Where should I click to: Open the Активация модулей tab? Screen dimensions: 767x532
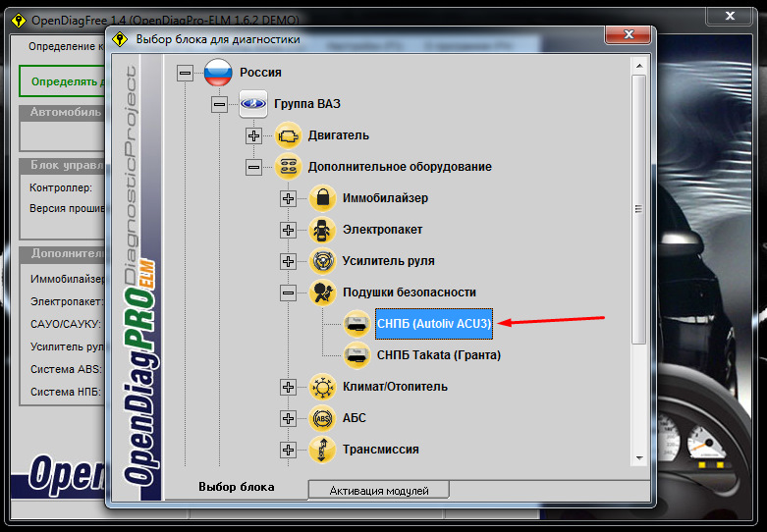point(379,491)
